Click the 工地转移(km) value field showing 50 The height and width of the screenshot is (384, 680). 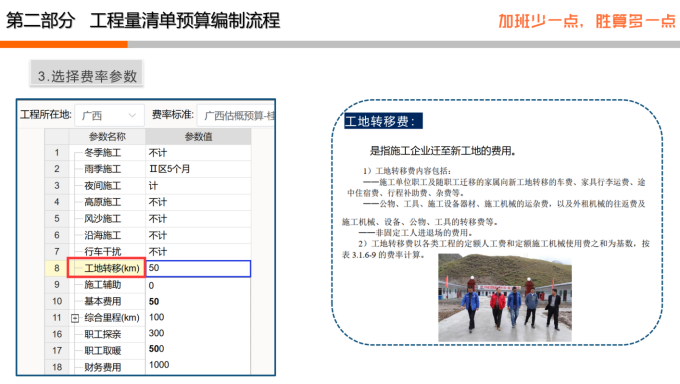(198, 268)
